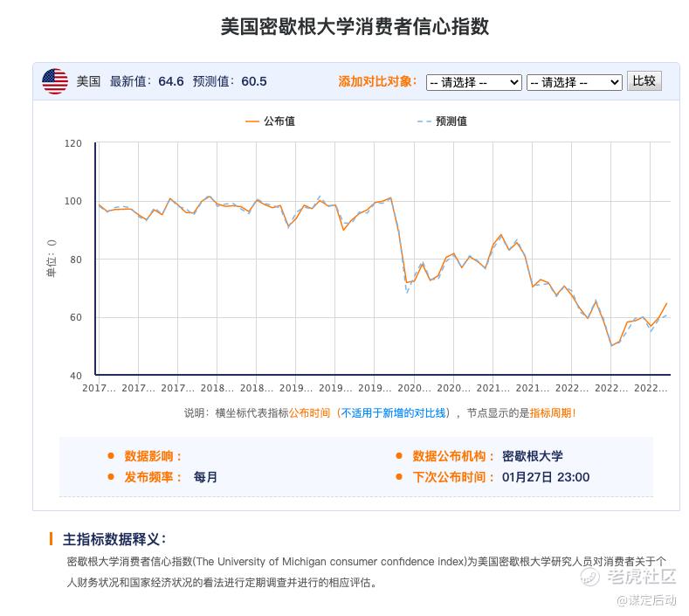Click the first 2020 x-axis label
Screen dimensions: 689x616
coord(414,388)
